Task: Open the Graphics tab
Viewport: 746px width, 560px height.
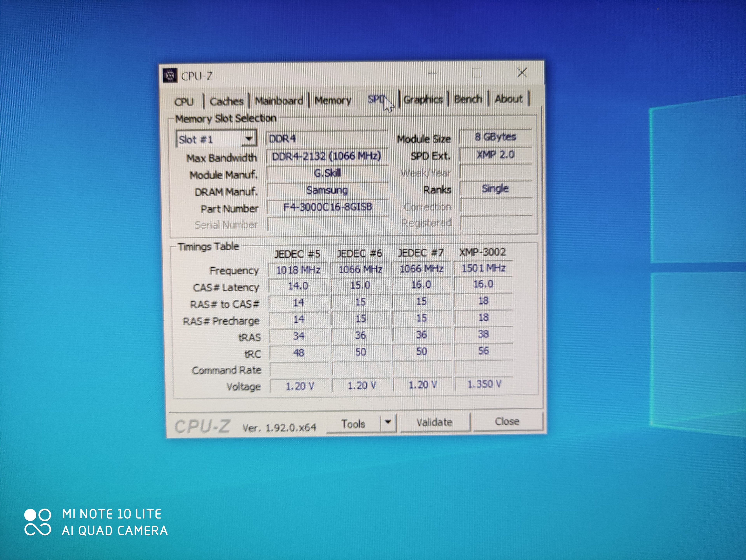Action: (x=423, y=99)
